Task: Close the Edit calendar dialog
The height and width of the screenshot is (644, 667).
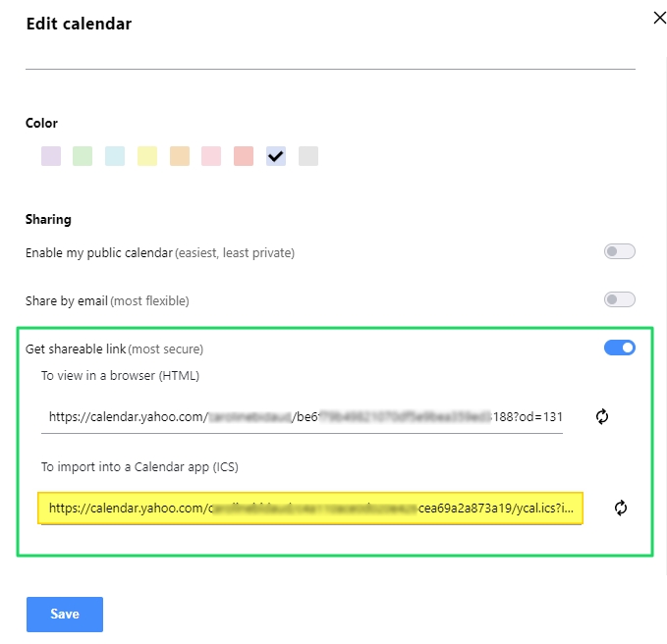Action: coord(660,18)
